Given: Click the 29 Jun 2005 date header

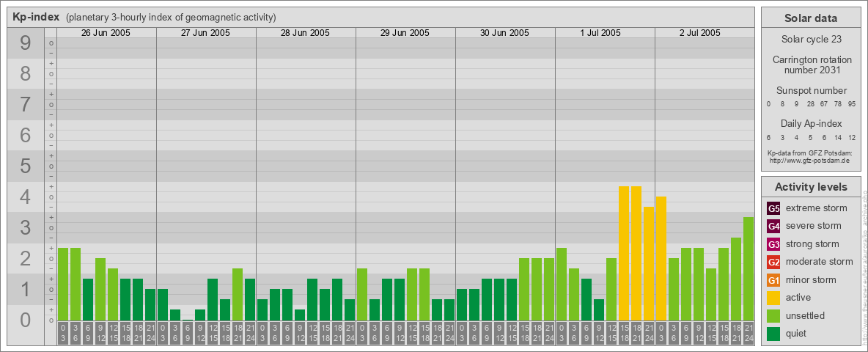Looking at the screenshot, I should coord(405,33).
